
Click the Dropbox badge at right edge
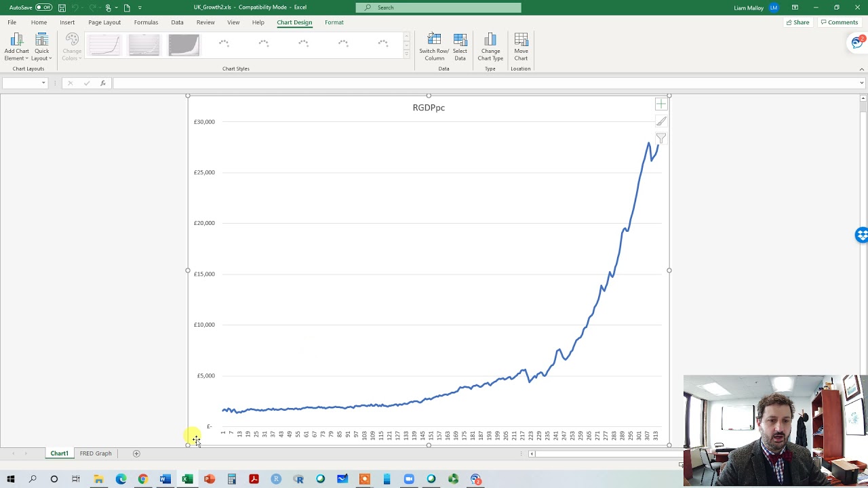pyautogui.click(x=861, y=235)
